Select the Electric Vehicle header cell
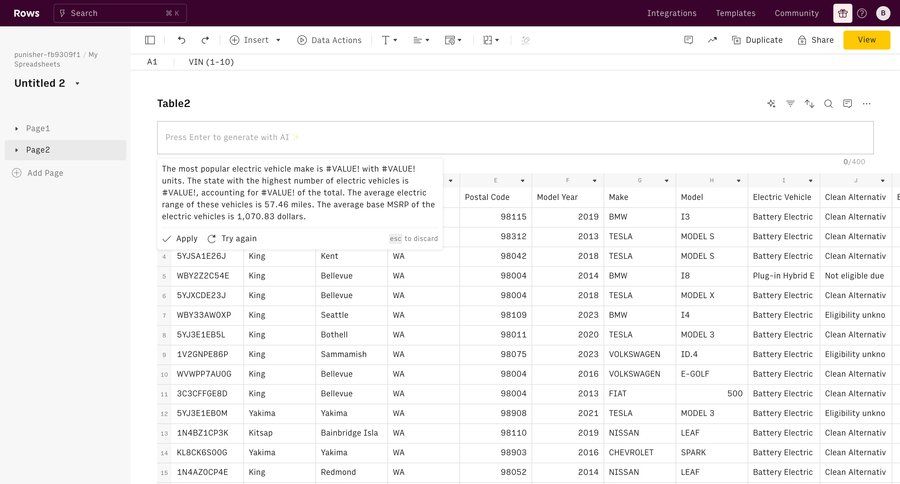 point(783,197)
